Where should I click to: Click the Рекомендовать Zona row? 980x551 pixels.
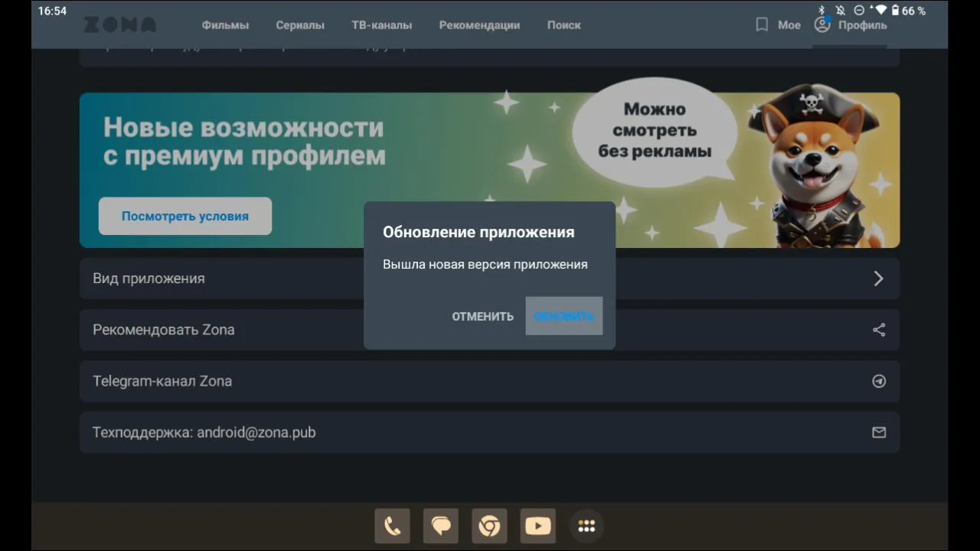tap(489, 330)
